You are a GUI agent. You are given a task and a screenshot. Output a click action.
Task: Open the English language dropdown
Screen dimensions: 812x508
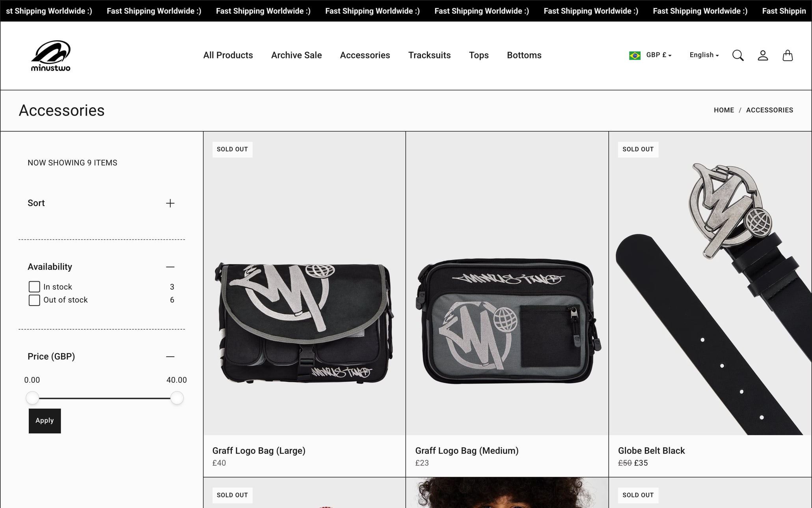tap(704, 55)
